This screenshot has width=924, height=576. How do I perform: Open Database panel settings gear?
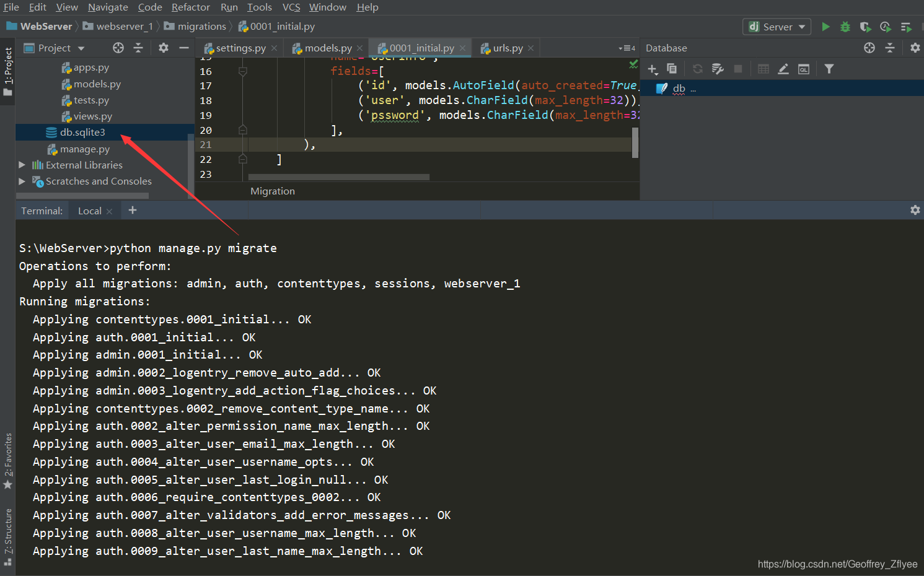(915, 48)
